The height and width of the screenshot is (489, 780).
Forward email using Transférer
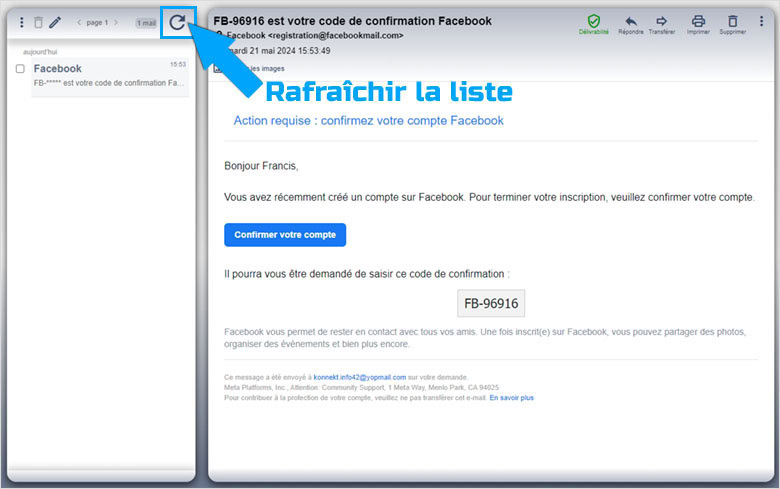click(662, 24)
